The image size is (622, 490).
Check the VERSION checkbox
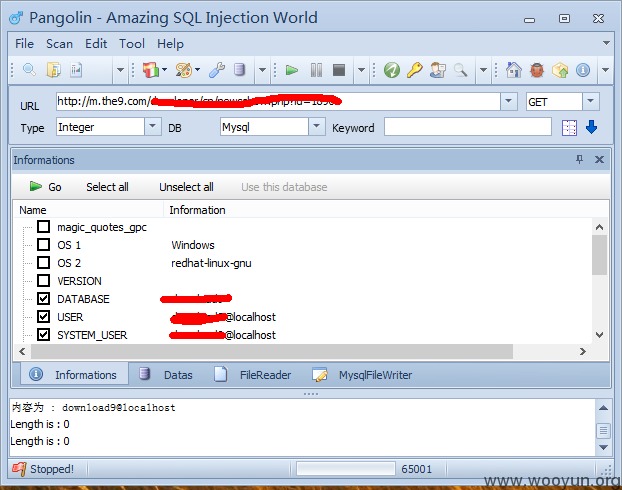(x=44, y=281)
